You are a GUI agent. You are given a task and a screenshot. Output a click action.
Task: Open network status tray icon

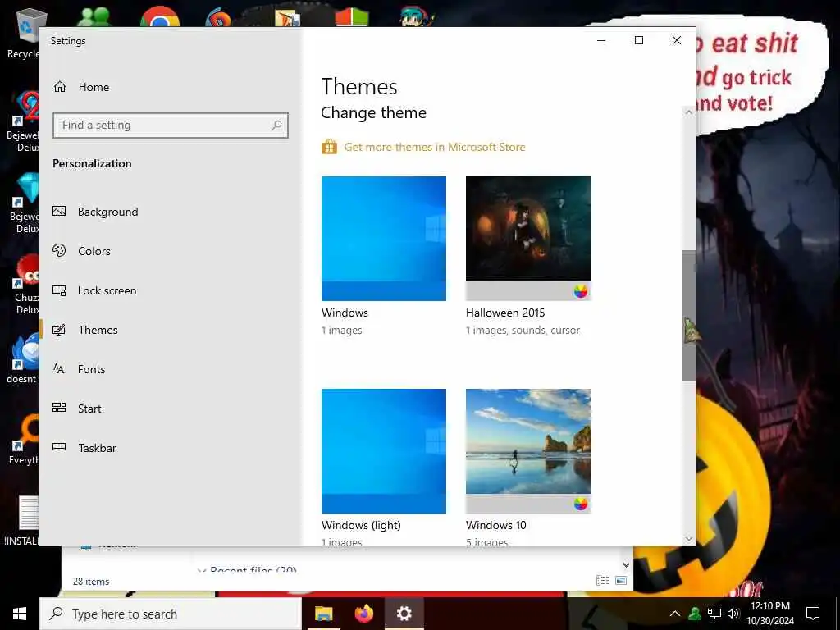click(714, 614)
